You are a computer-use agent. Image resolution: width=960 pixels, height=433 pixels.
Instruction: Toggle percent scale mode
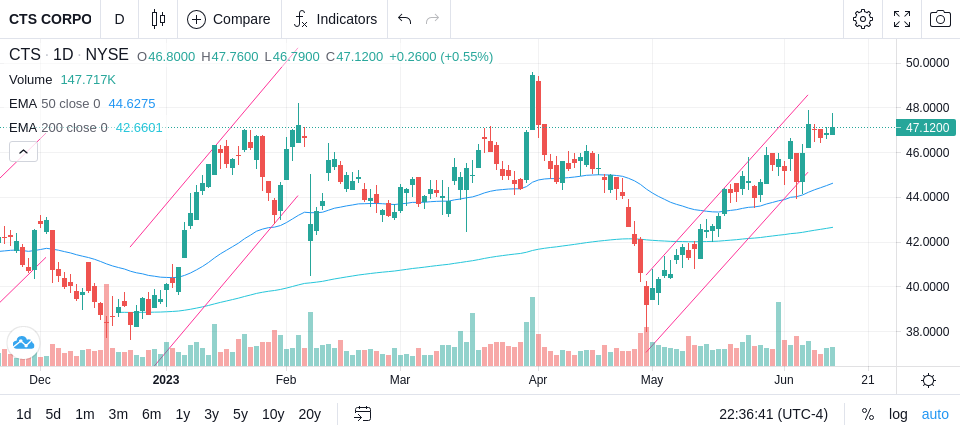pyautogui.click(x=868, y=415)
